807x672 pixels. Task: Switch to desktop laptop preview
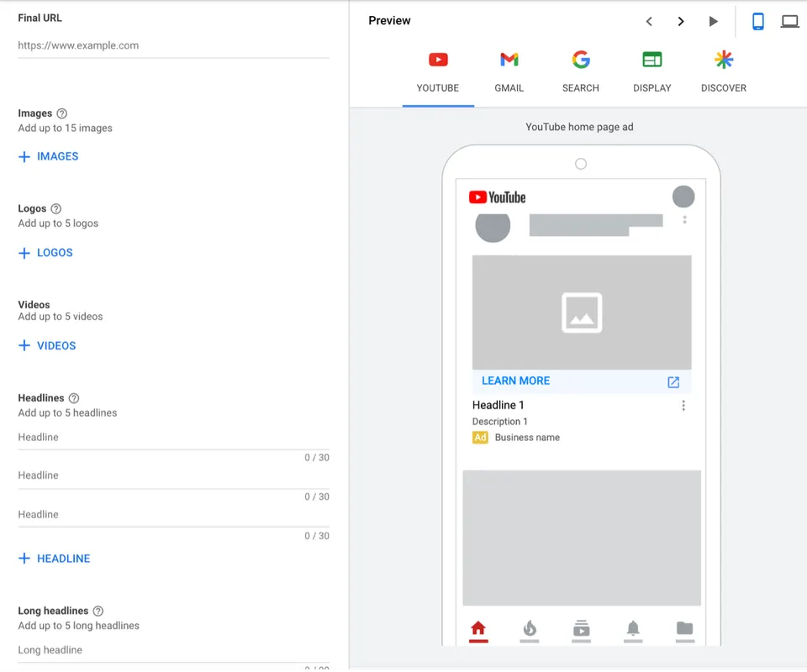(x=789, y=21)
